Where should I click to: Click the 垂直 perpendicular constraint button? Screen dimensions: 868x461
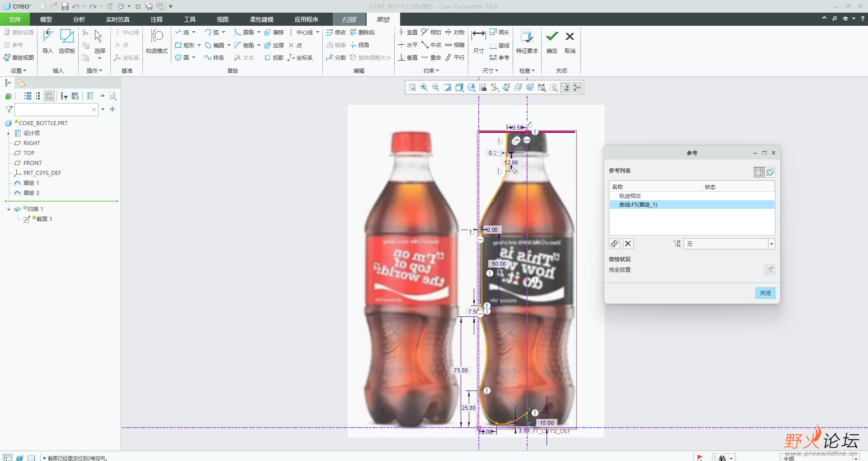point(407,58)
